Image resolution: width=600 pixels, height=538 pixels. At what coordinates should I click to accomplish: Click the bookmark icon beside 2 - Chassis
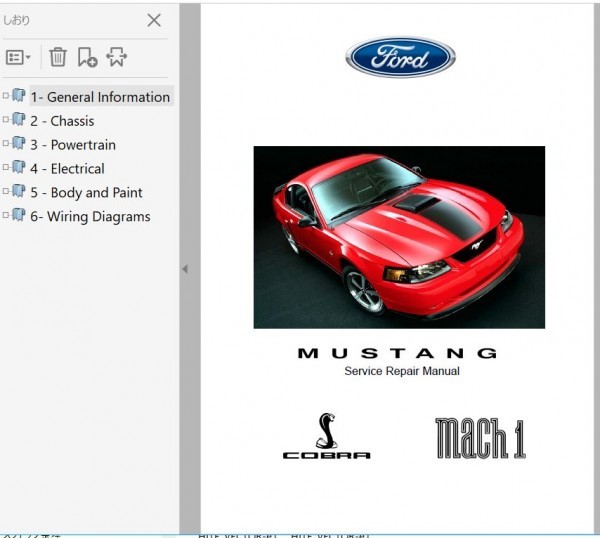point(18,119)
